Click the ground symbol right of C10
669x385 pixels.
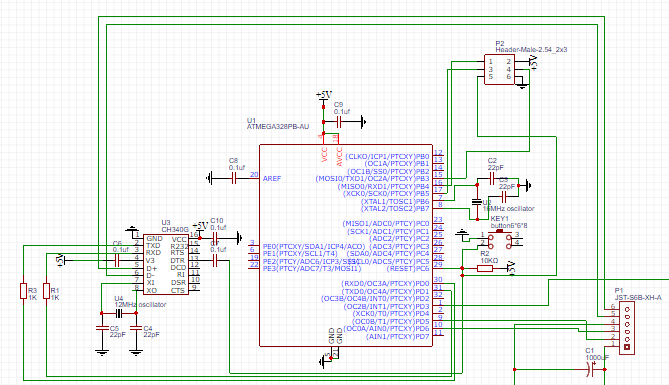(x=239, y=238)
